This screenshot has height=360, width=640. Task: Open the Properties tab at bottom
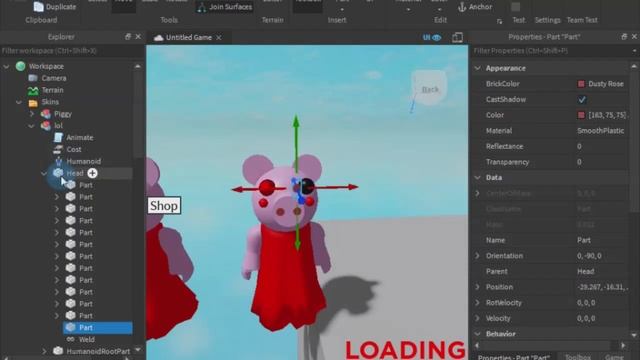click(514, 357)
